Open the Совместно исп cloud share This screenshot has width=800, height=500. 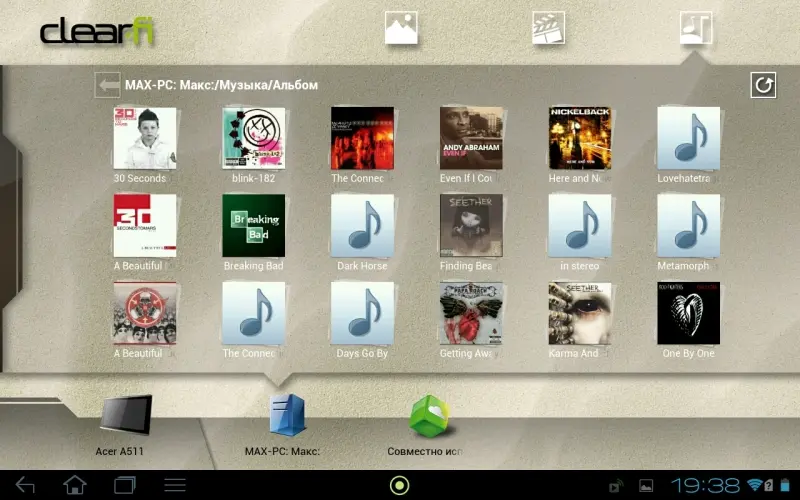pyautogui.click(x=430, y=416)
